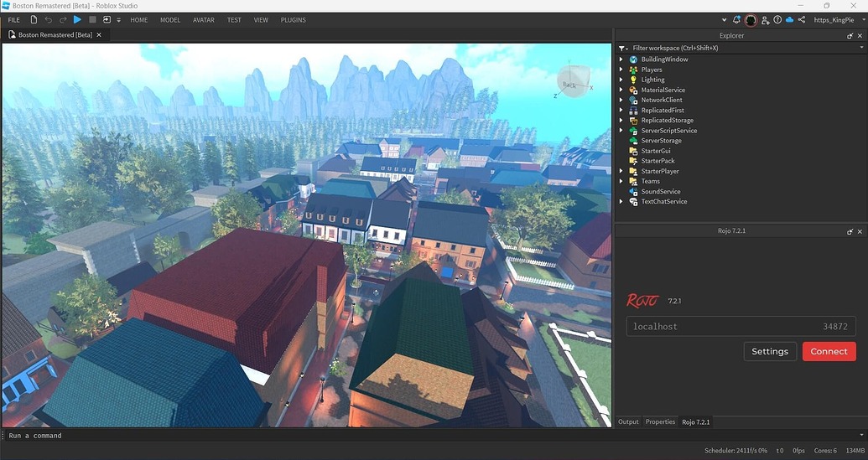Expand the TextChatService tree node
Screen dimensions: 868x460
pyautogui.click(x=621, y=201)
